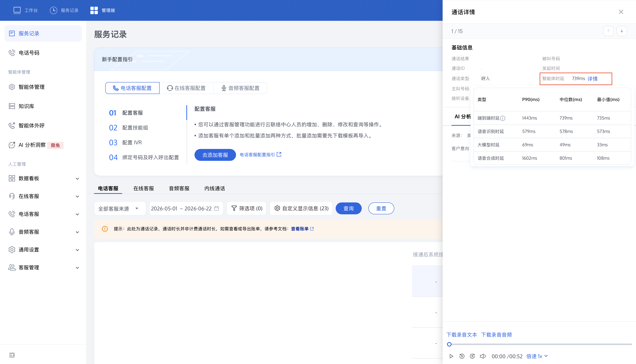
Task: Collapse the sidebar with the bottom menu icon
Action: (x=12, y=355)
